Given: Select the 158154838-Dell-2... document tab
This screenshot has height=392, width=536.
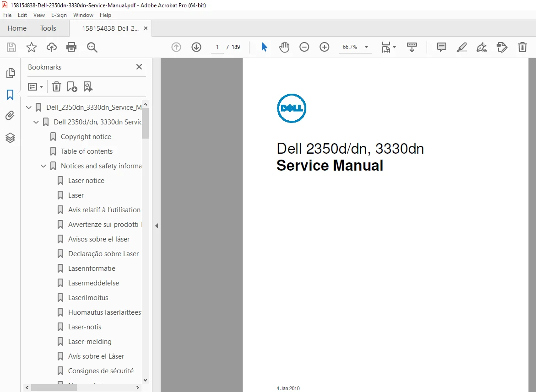Looking at the screenshot, I should 110,28.
